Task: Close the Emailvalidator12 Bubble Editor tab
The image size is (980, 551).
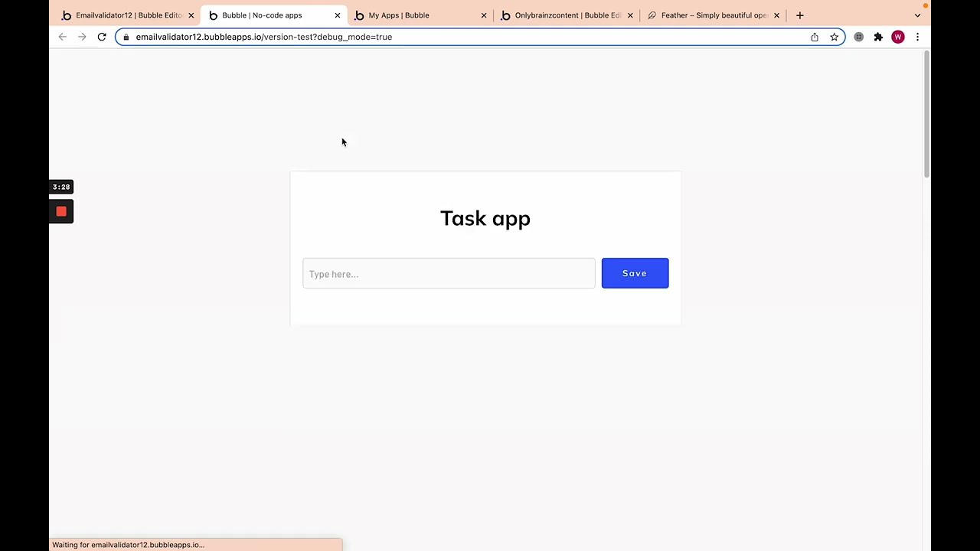Action: tap(191, 15)
